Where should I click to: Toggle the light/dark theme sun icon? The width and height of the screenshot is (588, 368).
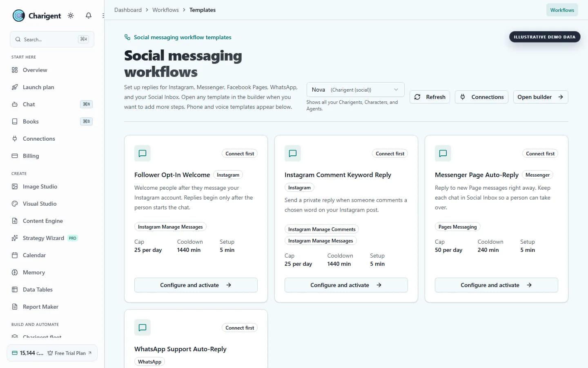(71, 16)
